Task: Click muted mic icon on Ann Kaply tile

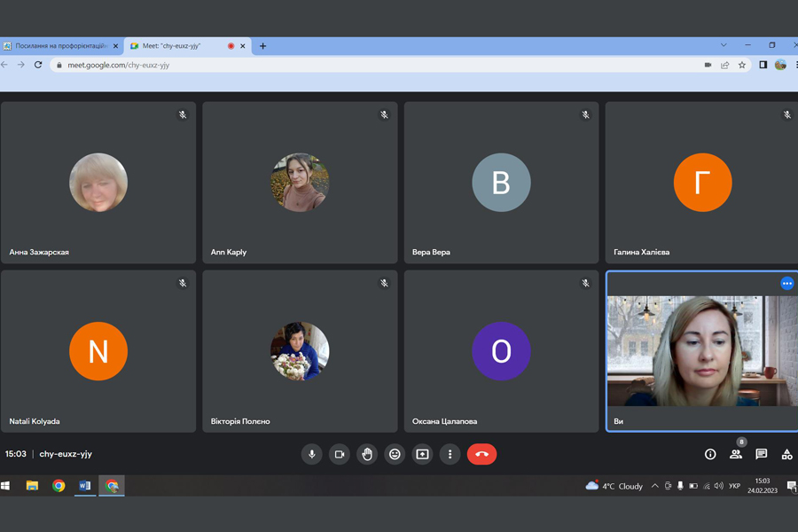Action: pos(384,114)
